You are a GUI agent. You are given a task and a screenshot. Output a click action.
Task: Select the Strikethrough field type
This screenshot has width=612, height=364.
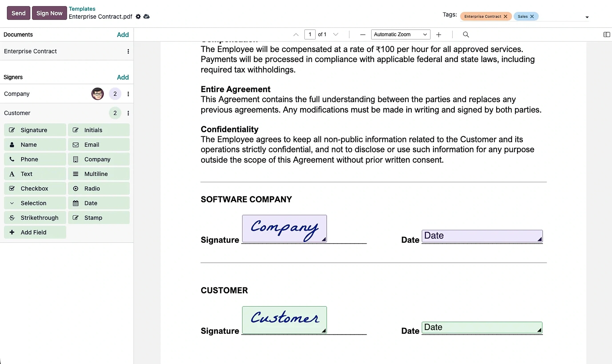35,218
